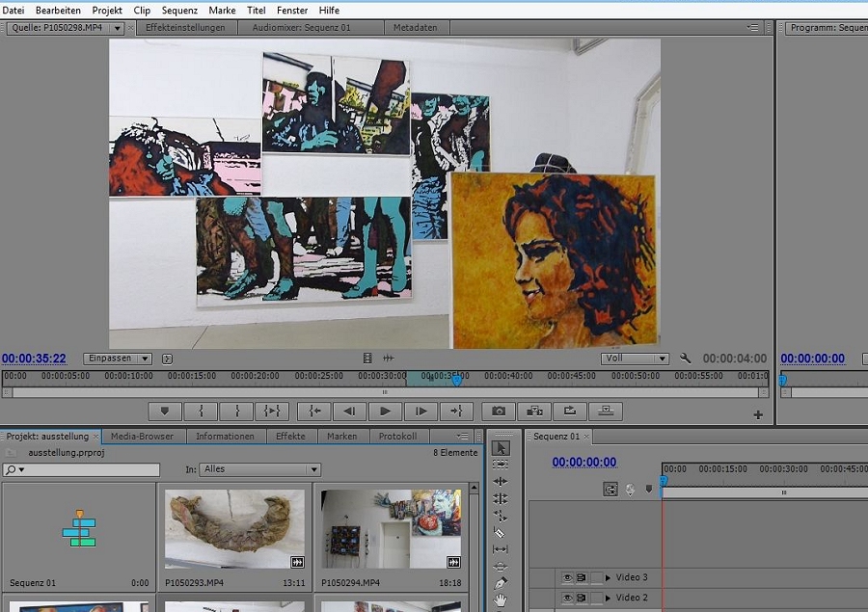868x612 pixels.
Task: Toggle sync lock on Video 2
Action: [x=582, y=599]
